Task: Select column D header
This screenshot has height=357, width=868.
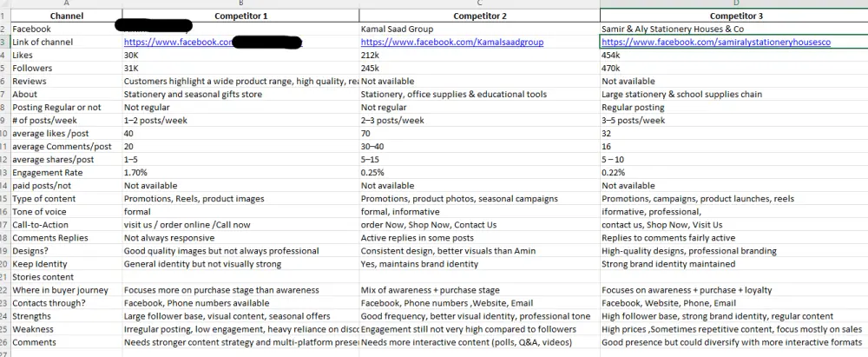Action: click(733, 3)
